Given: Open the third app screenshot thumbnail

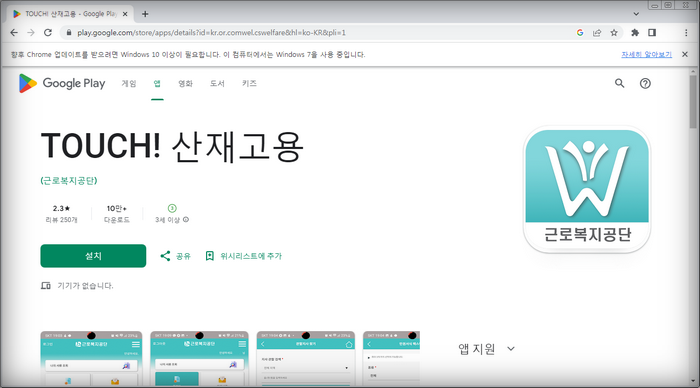Looking at the screenshot, I should (306, 359).
